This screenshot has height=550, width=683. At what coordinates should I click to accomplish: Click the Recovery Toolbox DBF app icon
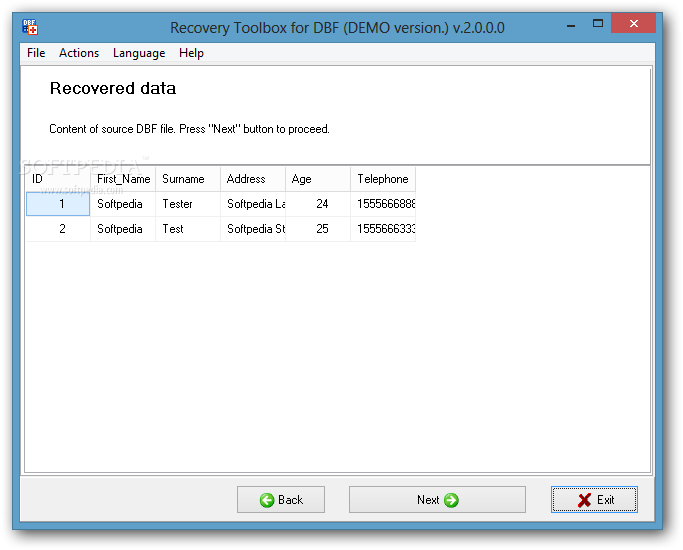pyautogui.click(x=30, y=27)
